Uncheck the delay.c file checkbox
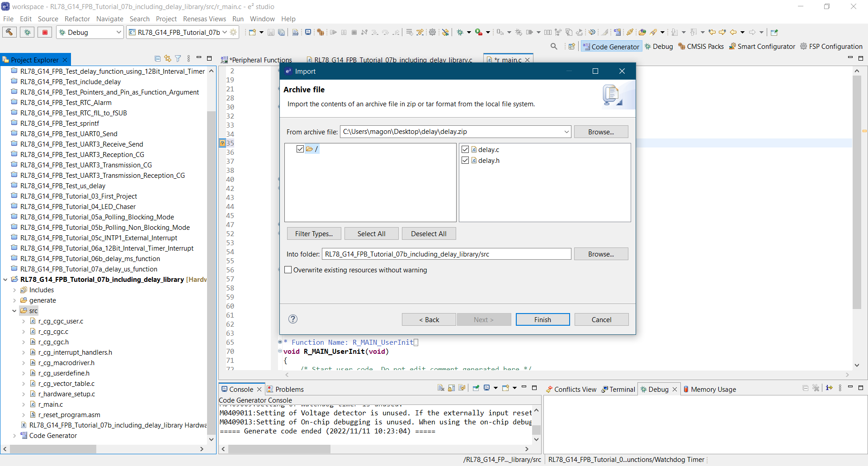868x466 pixels. (x=465, y=150)
